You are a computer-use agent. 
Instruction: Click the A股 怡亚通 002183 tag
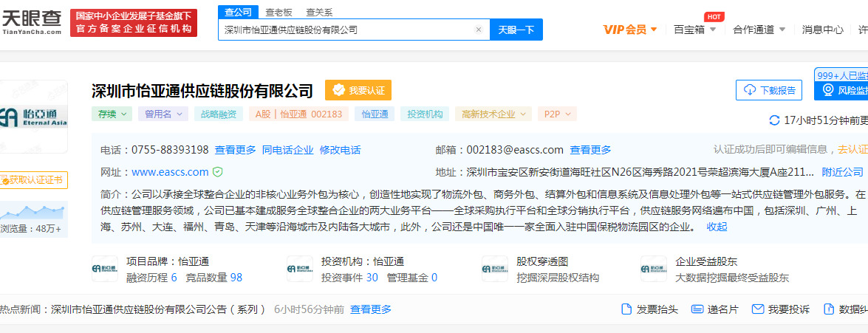tap(298, 114)
